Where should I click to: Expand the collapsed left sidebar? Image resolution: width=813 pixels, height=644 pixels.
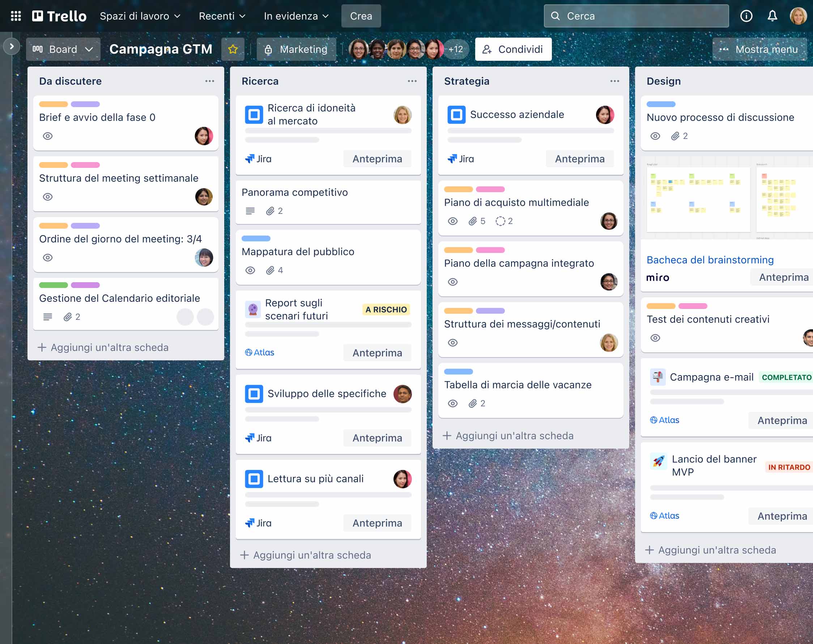pyautogui.click(x=11, y=46)
